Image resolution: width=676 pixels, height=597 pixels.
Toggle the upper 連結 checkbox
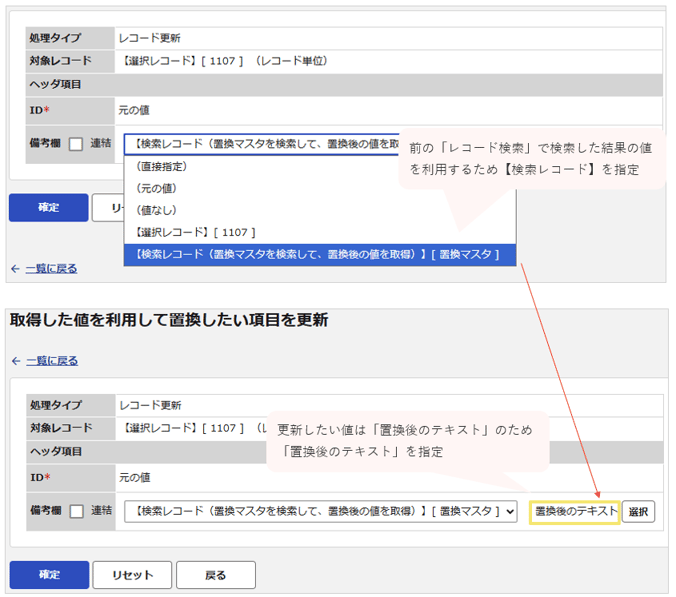pyautogui.click(x=76, y=144)
